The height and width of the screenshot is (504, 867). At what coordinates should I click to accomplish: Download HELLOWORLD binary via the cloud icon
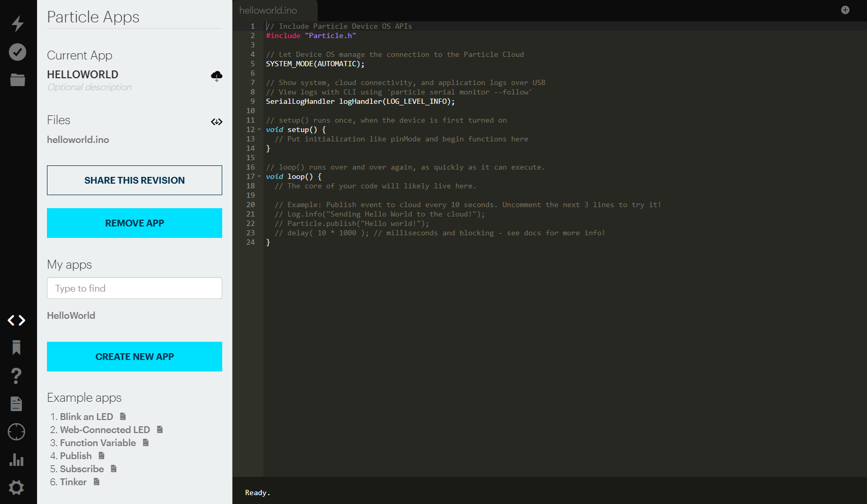coord(216,76)
